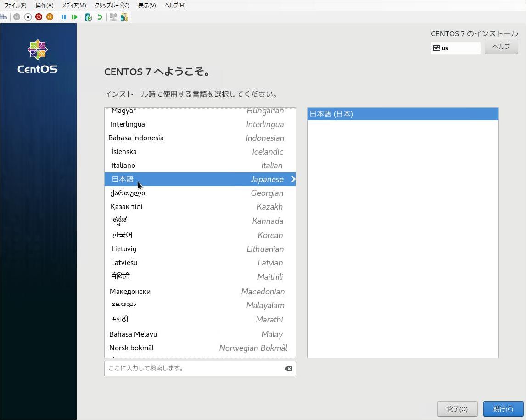Save the VM state with the orange icon
This screenshot has height=420, width=526.
(x=50, y=17)
